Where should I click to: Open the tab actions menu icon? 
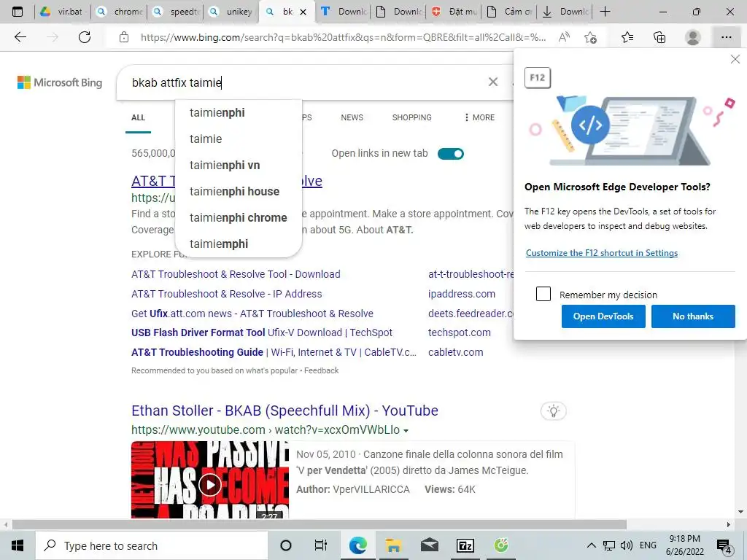18,12
